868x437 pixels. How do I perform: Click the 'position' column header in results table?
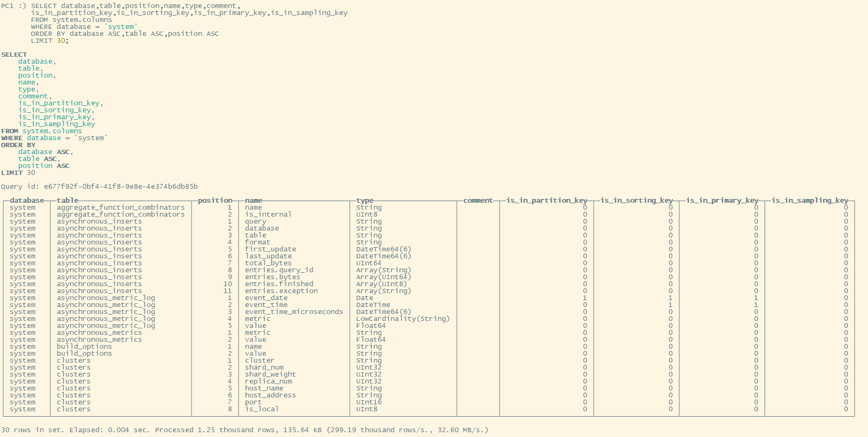[215, 201]
